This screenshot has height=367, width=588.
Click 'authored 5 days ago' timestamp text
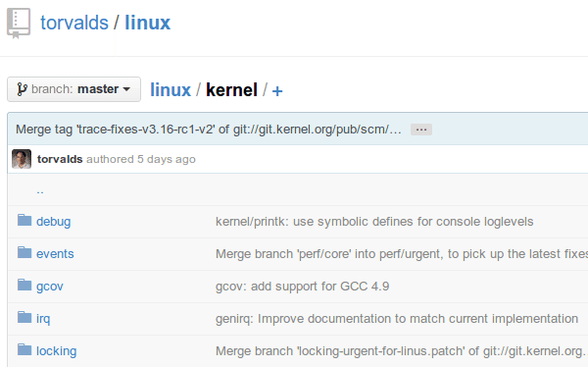coord(141,159)
